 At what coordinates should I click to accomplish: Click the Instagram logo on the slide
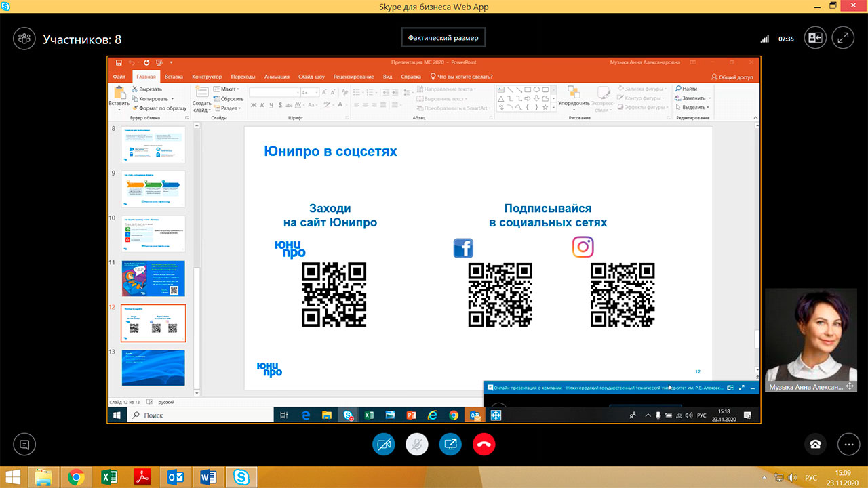pyautogui.click(x=583, y=247)
